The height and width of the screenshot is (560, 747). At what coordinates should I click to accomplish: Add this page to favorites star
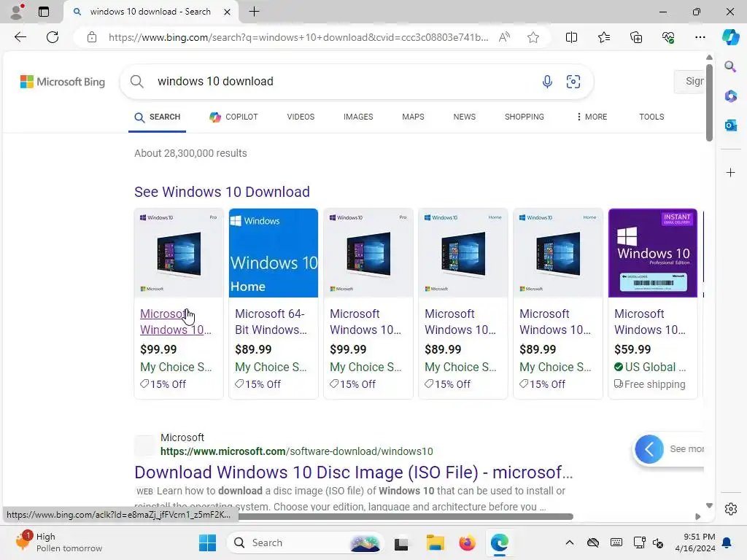[533, 37]
